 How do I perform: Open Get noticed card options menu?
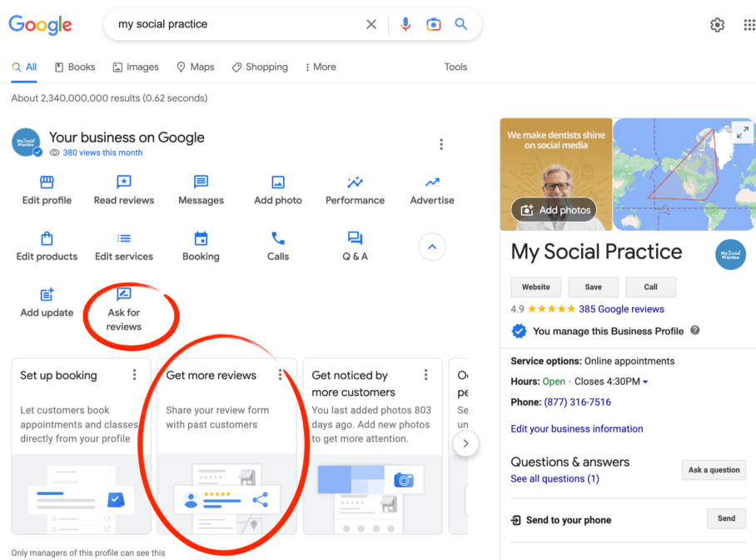tap(425, 375)
